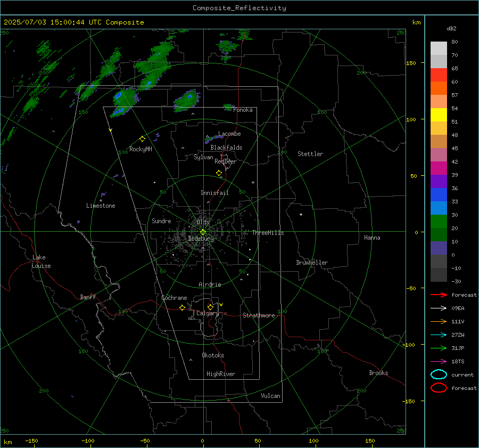Select the light gray 80 dBZ swatch
479x448 pixels.
[439, 48]
